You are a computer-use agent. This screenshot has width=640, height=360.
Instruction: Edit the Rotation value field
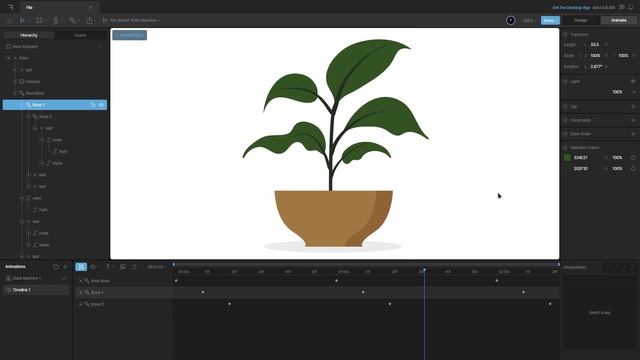pos(597,67)
